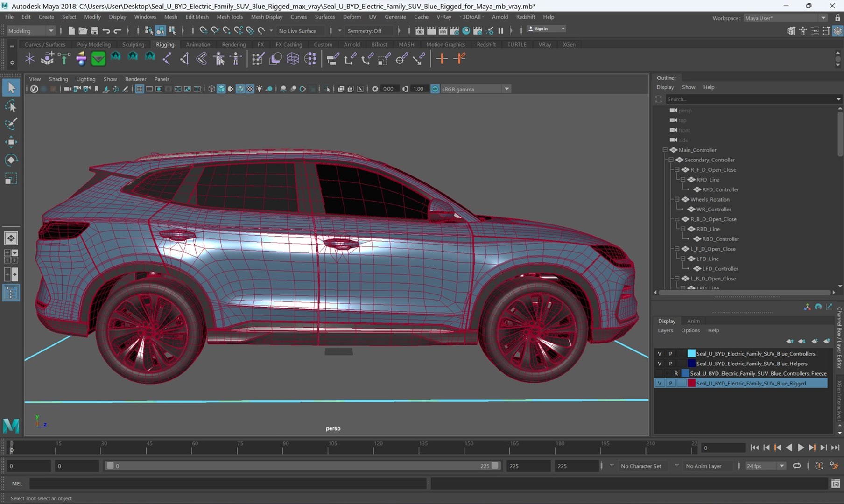The width and height of the screenshot is (844, 504).
Task: Switch to the Poly Modeling shelf tab
Action: point(94,44)
